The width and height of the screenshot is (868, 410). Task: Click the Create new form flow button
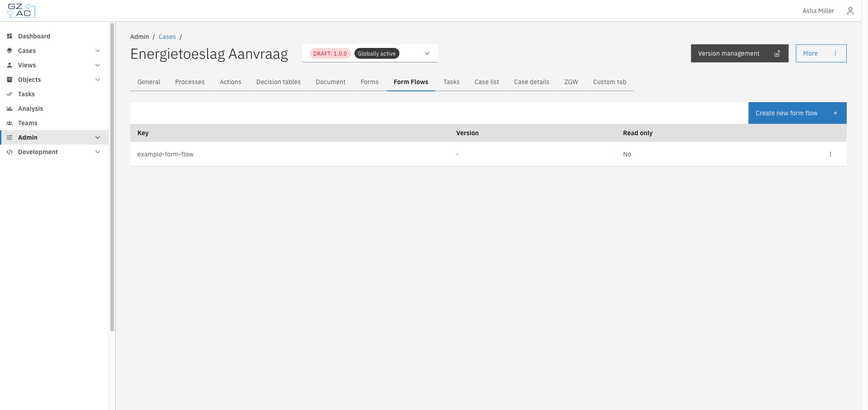(x=797, y=113)
